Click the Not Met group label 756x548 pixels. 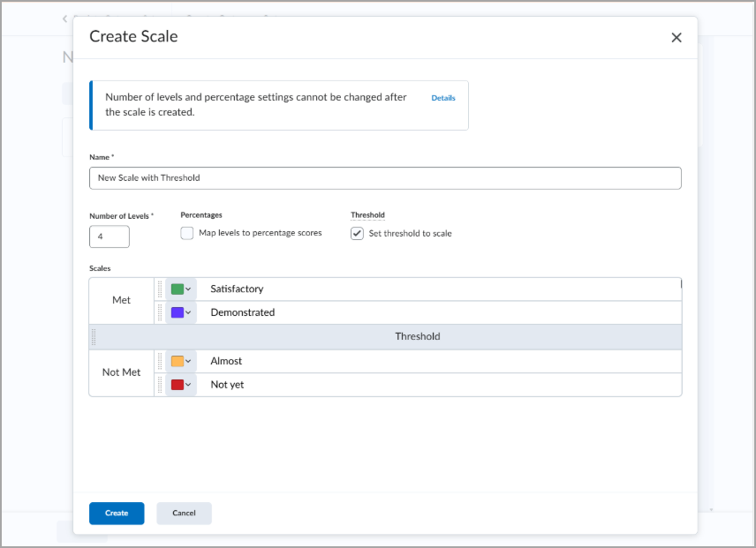point(122,372)
